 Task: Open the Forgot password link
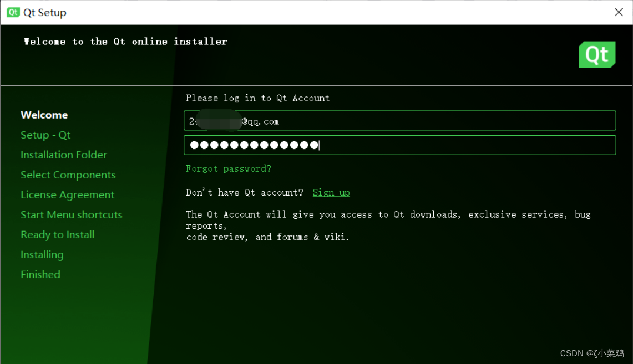[x=229, y=168]
